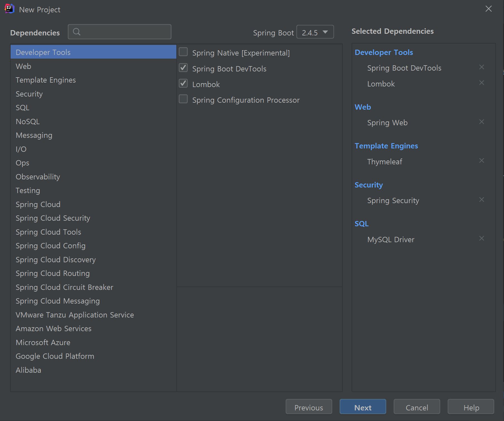Viewport: 504px width, 421px height.
Task: Click Spring Web in Selected Dependencies
Action: point(387,123)
